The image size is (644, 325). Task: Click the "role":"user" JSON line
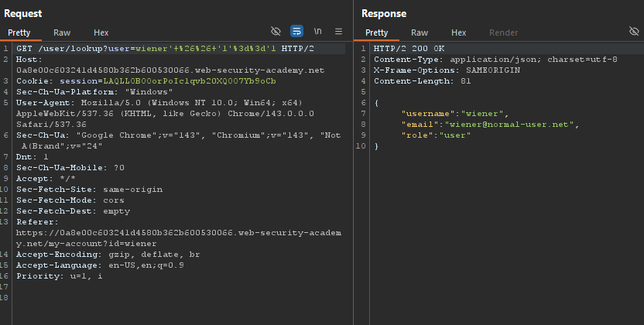point(436,135)
